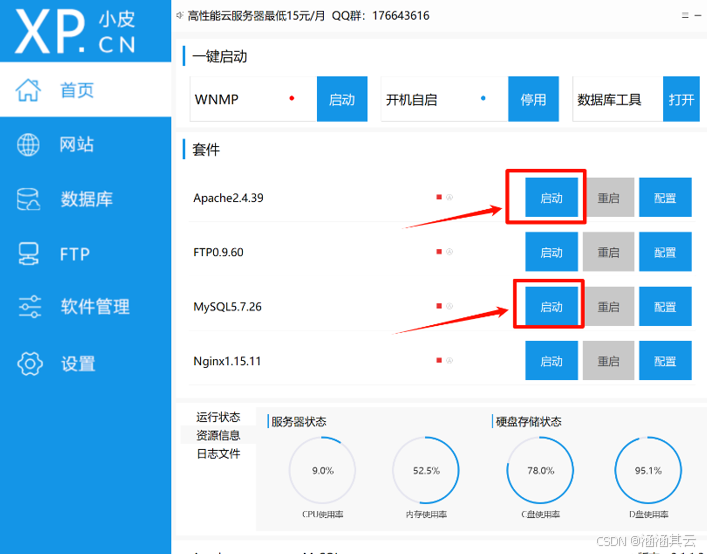
Task: Click the C盘使用率 78.0% gauge
Action: pos(540,470)
